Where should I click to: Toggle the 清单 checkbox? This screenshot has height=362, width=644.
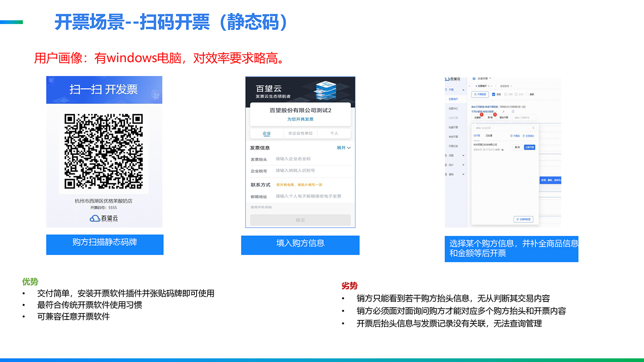[505, 94]
